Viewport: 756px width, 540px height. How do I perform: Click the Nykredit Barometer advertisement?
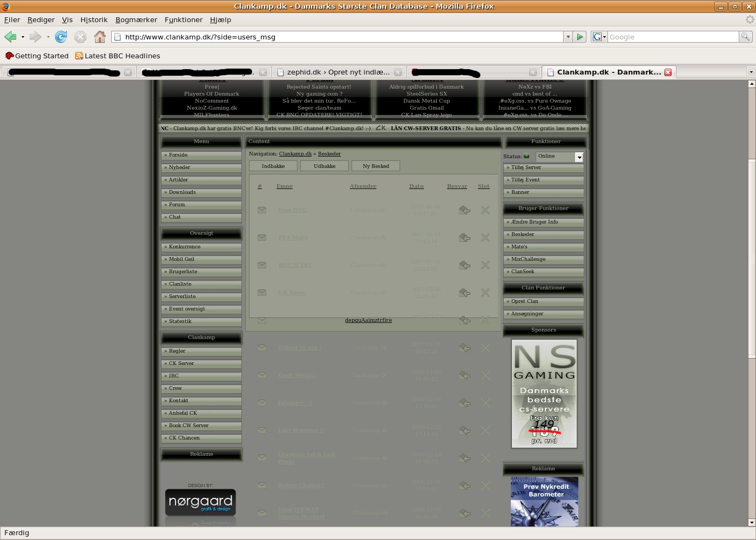544,502
